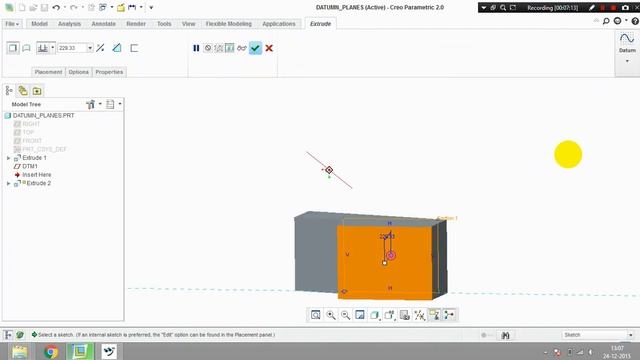Open the Options panel tab
This screenshot has height=360, width=640.
79,72
